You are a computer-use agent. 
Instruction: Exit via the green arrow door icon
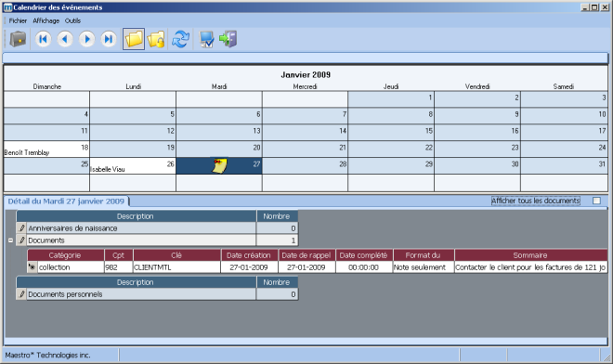click(228, 39)
